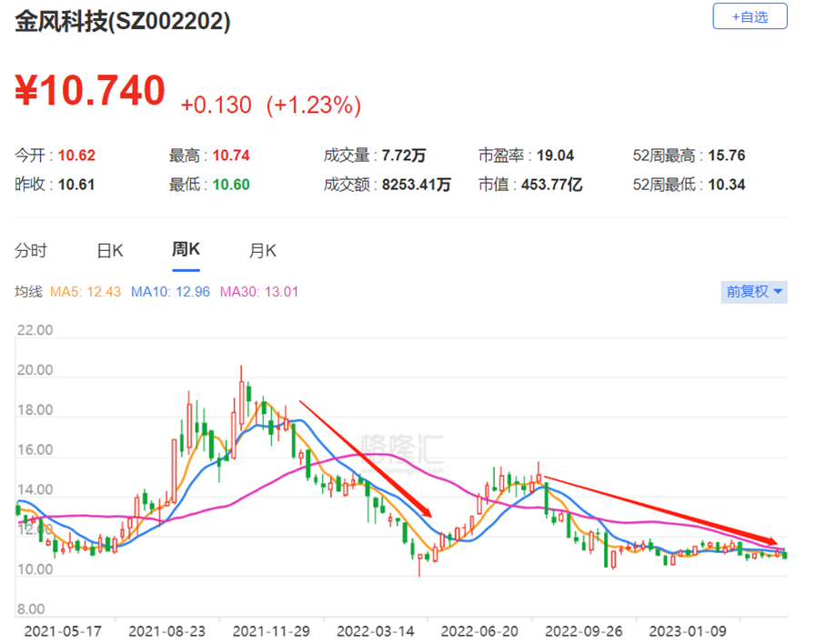Click the 2021-08-23 date axis label

coord(167,631)
